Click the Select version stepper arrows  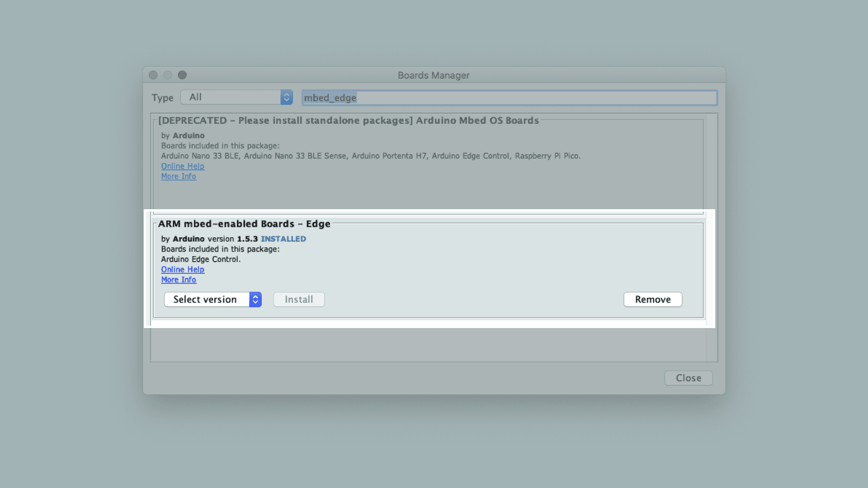pos(255,300)
